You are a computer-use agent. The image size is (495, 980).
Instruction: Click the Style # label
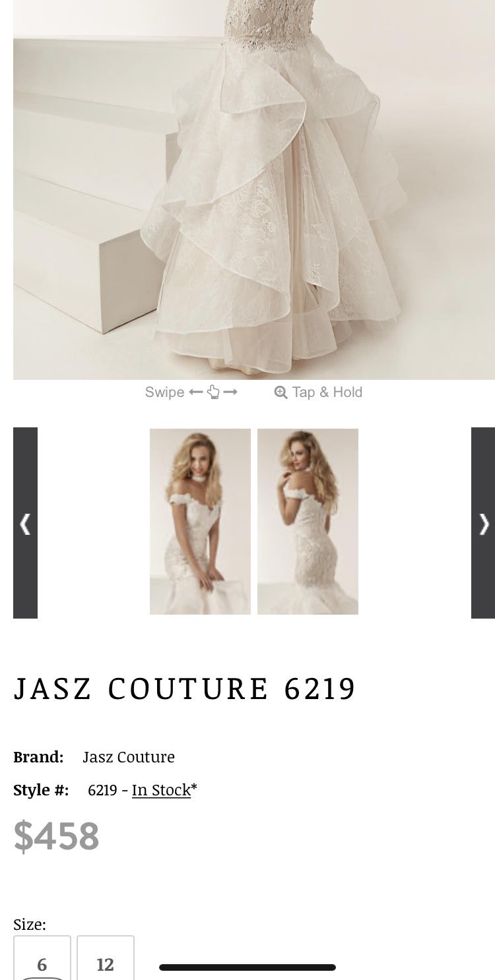coord(41,789)
